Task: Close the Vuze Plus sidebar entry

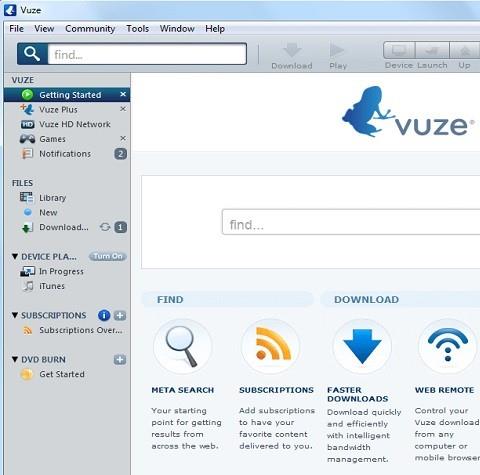Action: coord(123,109)
